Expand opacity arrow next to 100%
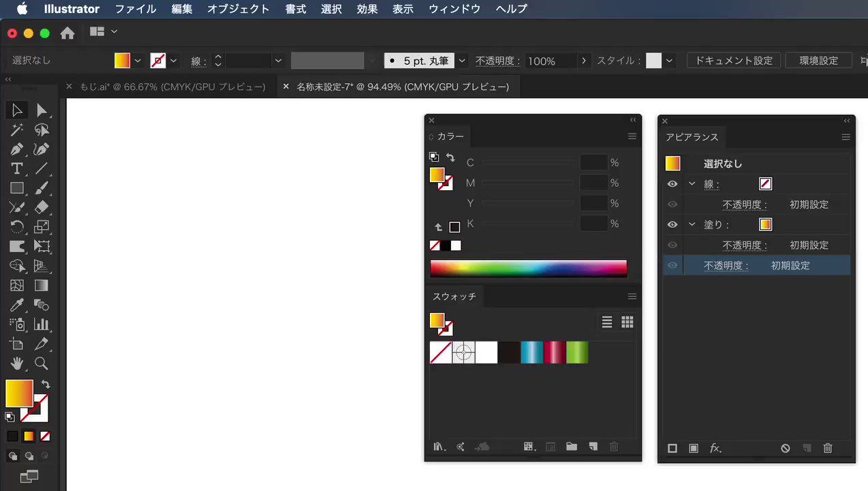The height and width of the screenshot is (491, 868). [583, 61]
